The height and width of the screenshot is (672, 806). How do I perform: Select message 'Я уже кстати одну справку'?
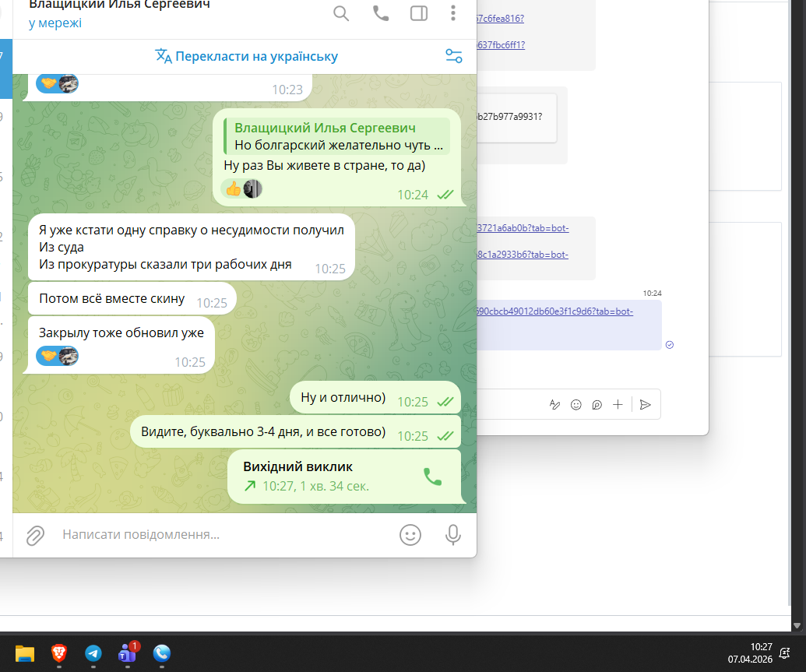coord(192,247)
